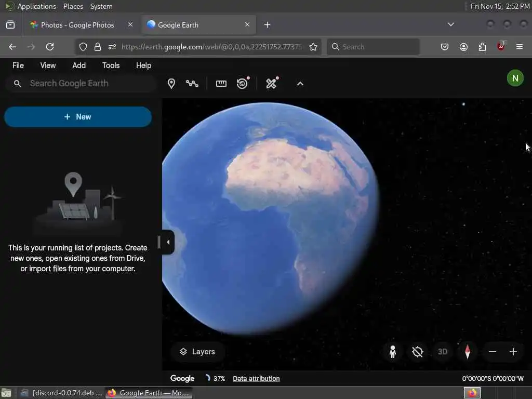The image size is (532, 399).
Task: Switch to discord-0.0.74.deb taskbar window
Action: click(x=61, y=393)
